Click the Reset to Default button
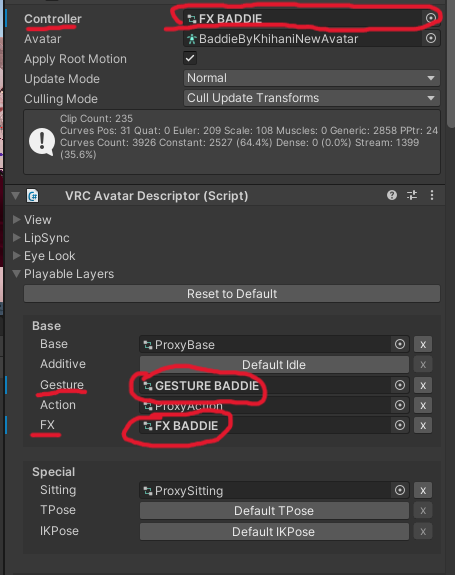 point(232,294)
